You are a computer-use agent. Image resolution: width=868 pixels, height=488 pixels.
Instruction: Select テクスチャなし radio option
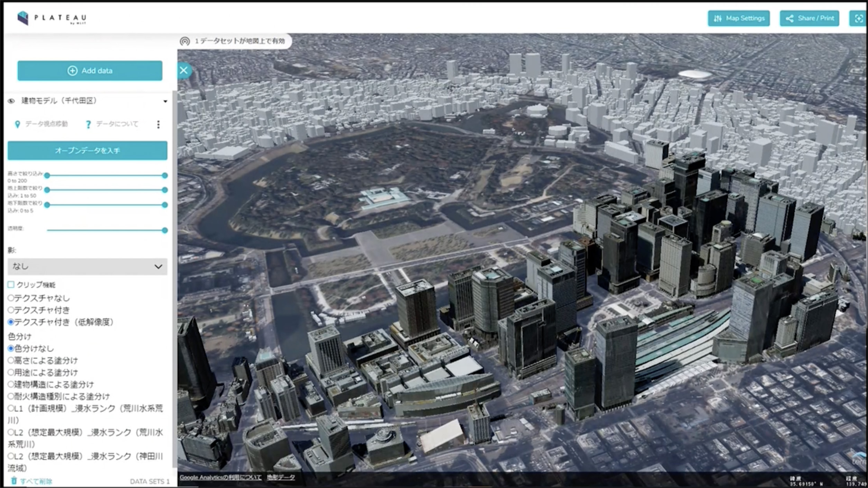11,298
